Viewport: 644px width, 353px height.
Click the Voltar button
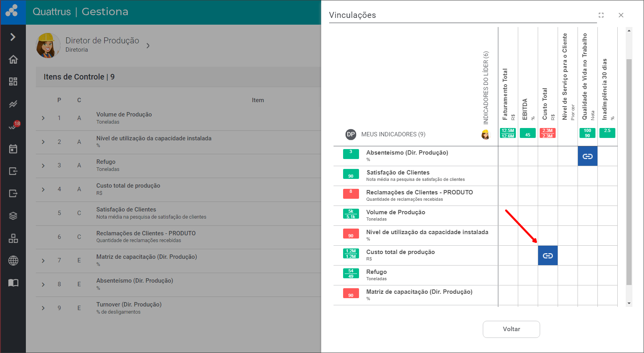pyautogui.click(x=511, y=329)
